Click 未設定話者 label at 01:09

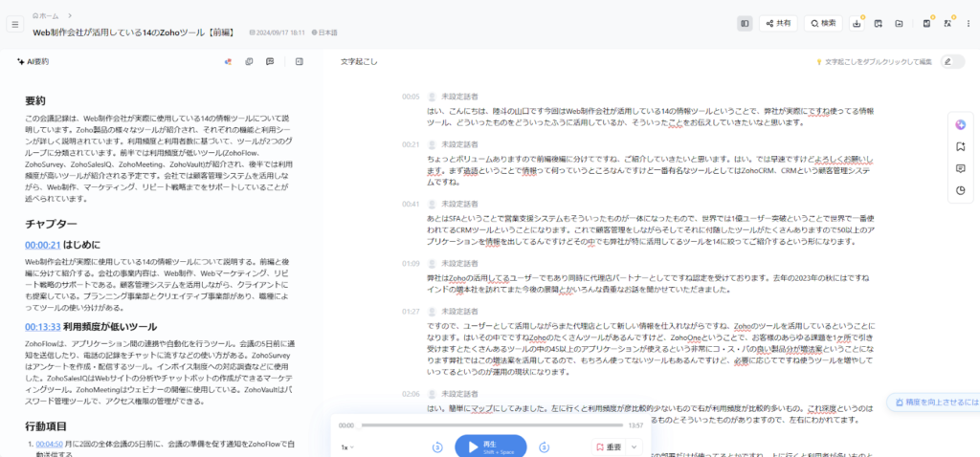460,263
